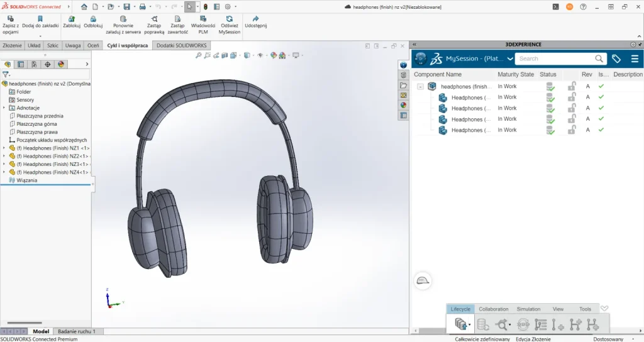Expand Headphones (Finish) NZ3 component

pos(4,164)
